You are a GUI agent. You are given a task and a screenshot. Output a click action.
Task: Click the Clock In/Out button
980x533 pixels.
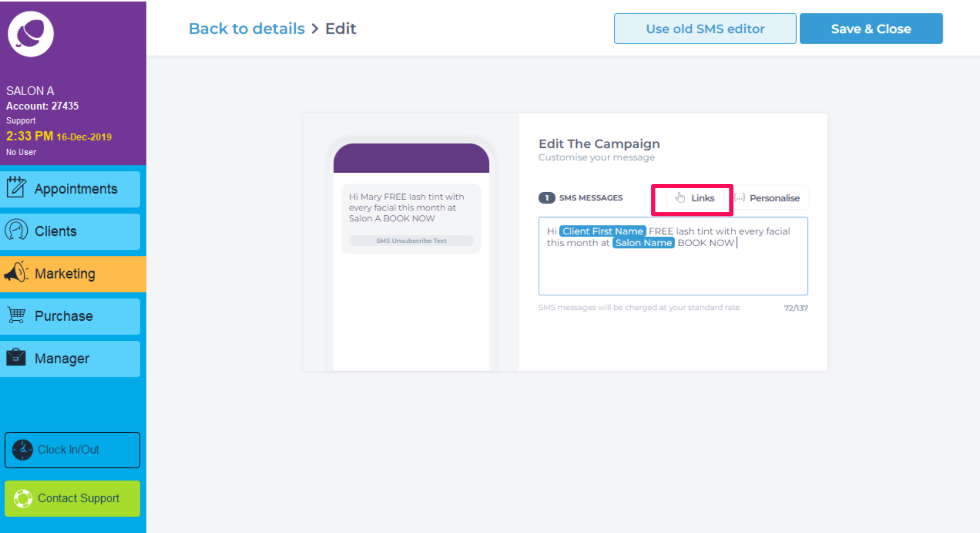coord(72,450)
